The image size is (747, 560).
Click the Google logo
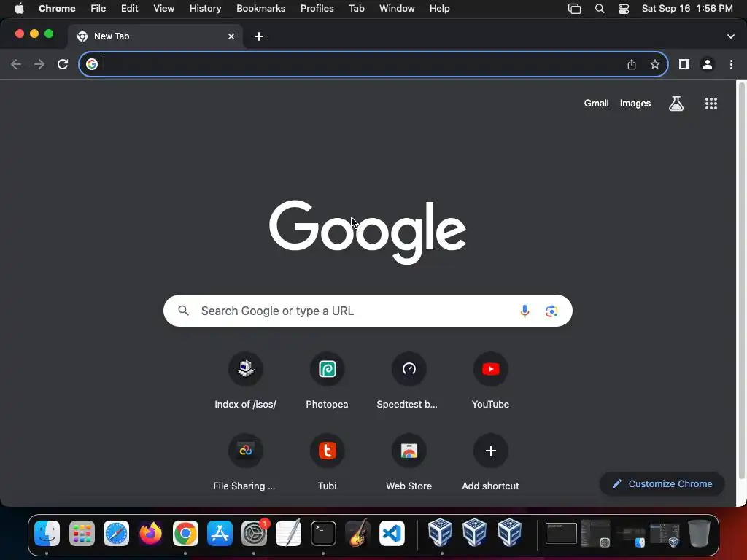tap(368, 232)
